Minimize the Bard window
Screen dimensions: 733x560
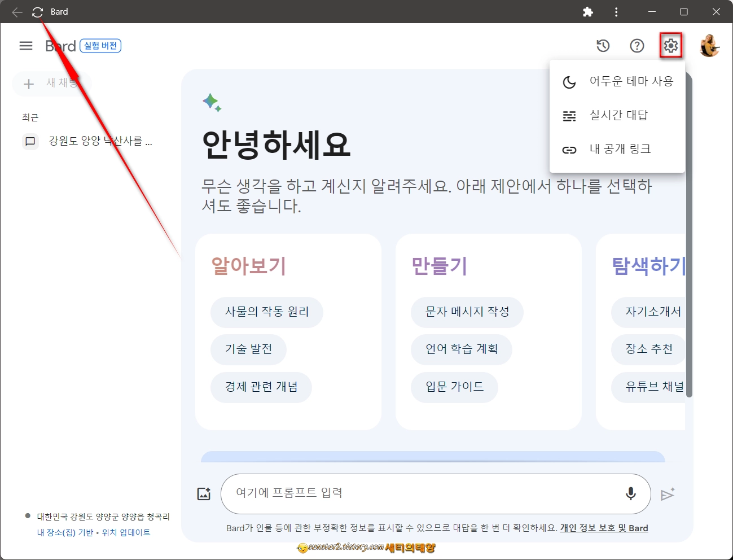click(652, 12)
